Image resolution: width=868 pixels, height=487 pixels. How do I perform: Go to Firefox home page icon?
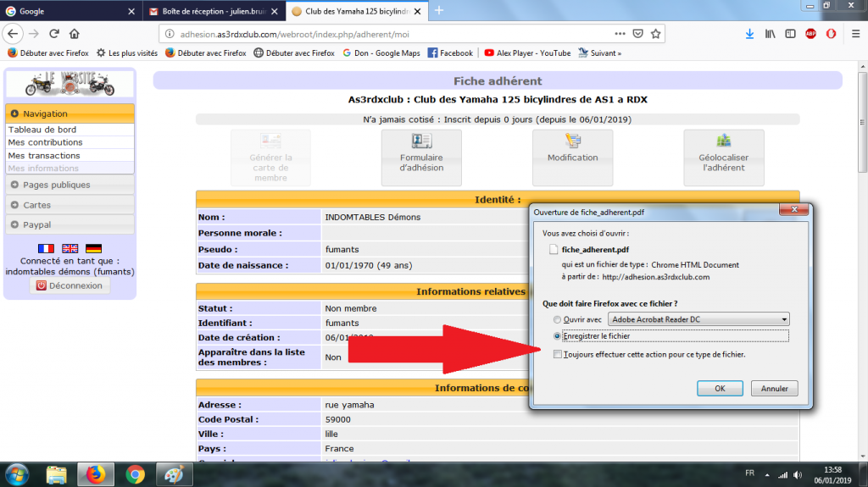(x=75, y=34)
